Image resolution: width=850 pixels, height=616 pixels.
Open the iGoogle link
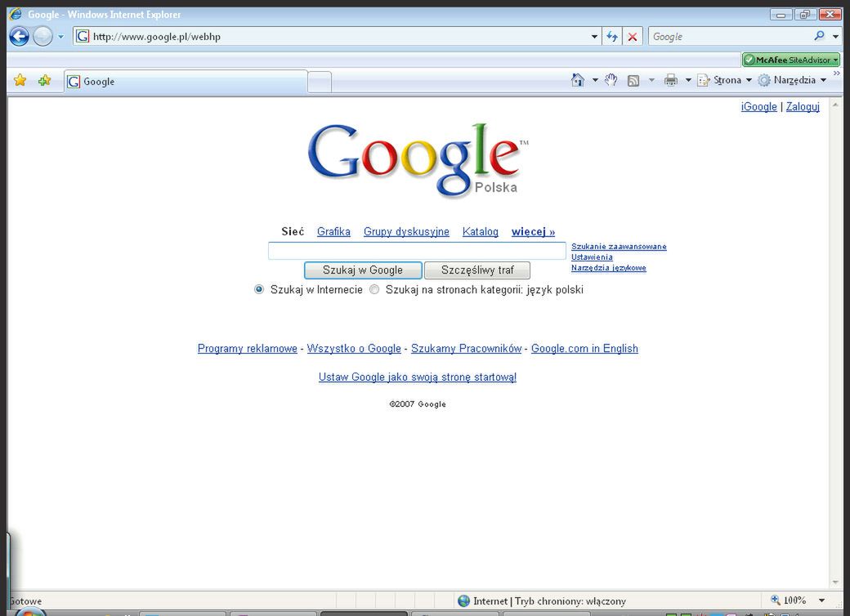pos(759,107)
